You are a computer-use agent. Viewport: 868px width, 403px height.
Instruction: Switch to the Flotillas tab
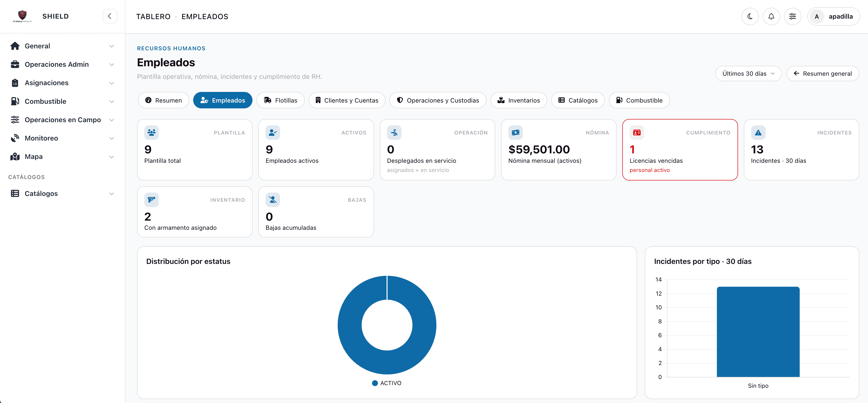point(280,100)
